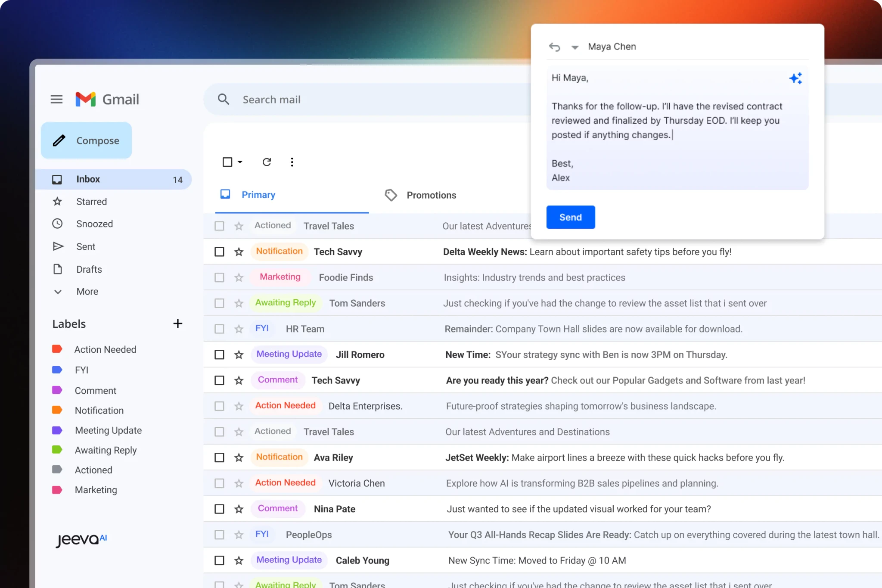Click the Gmail logo
This screenshot has width=882, height=588.
tap(107, 100)
